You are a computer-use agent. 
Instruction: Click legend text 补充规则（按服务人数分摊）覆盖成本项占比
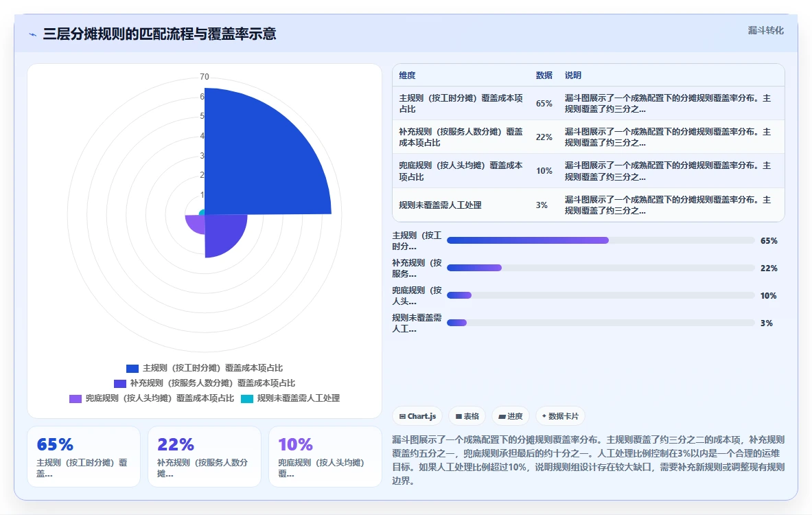tap(213, 383)
